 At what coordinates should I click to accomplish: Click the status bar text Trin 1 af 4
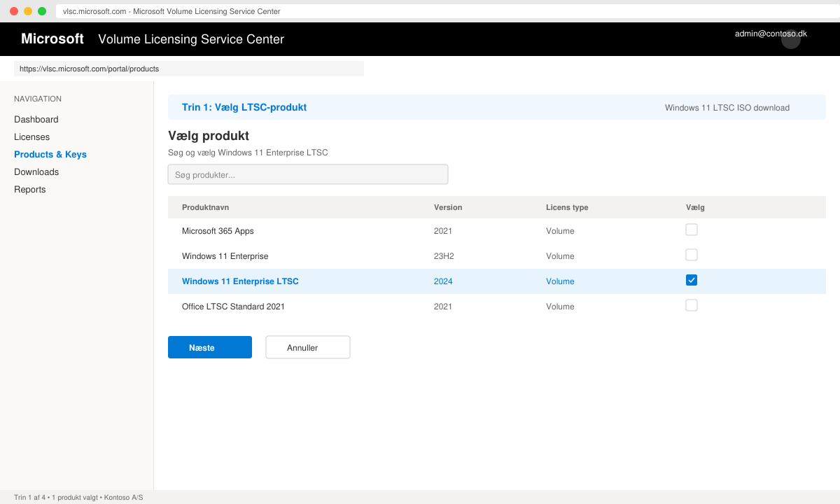point(30,498)
